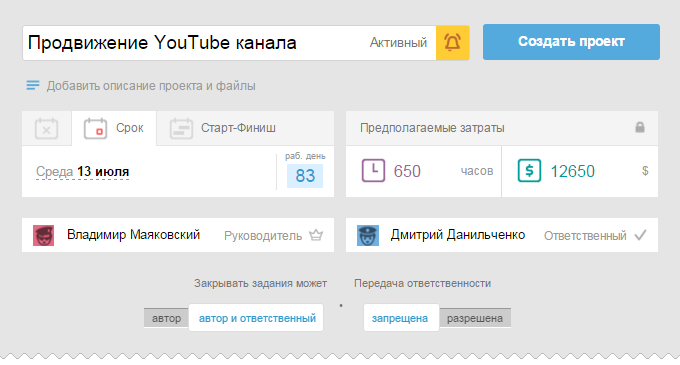The image size is (680, 365).
Task: Click the checkmark icon next to Ответственный
Action: click(x=640, y=235)
